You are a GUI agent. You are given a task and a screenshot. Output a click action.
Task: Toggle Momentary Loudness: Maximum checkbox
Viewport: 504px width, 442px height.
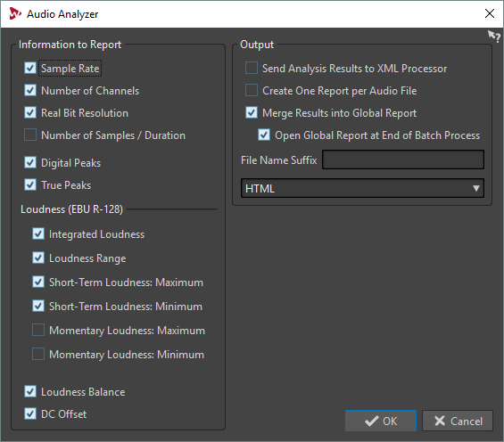pos(38,330)
